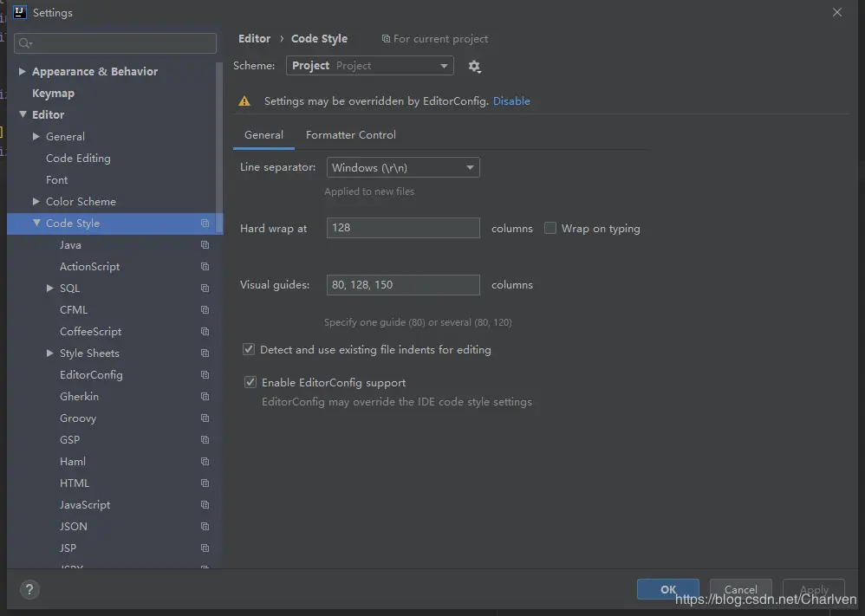Select JavaScript code style
Viewport: 865px width, 616px height.
pos(85,504)
